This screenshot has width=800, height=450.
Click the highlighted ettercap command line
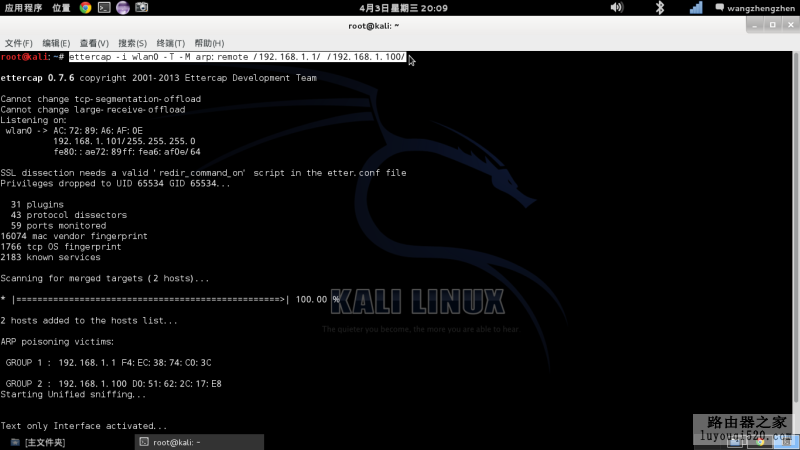(237, 57)
